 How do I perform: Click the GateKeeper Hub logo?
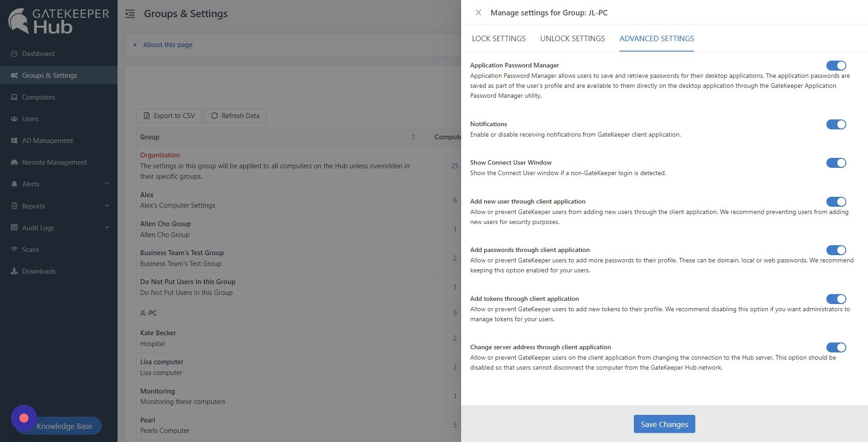[58, 21]
